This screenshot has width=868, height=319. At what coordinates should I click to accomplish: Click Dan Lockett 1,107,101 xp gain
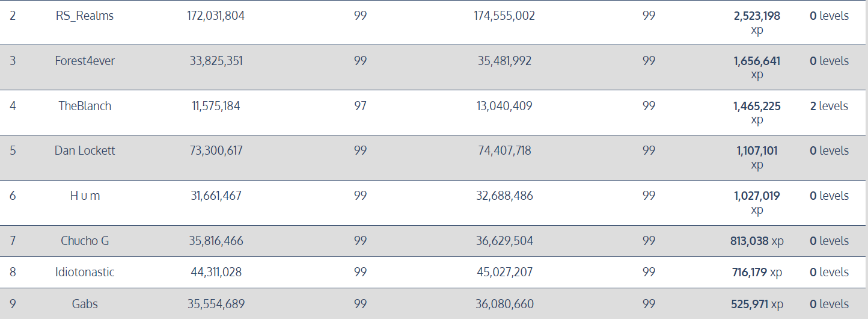[x=757, y=157]
